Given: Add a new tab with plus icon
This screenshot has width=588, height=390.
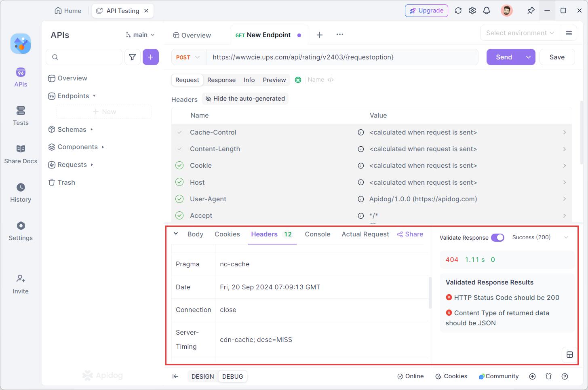Looking at the screenshot, I should tap(319, 35).
